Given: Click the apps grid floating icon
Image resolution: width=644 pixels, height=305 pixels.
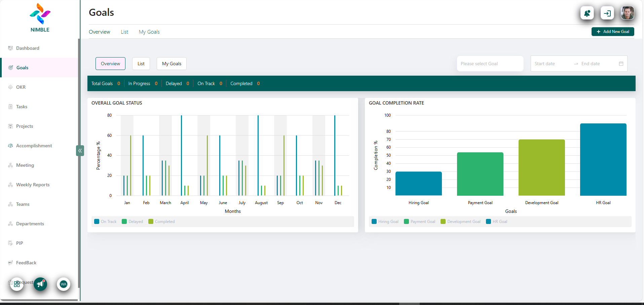Looking at the screenshot, I should click(17, 284).
